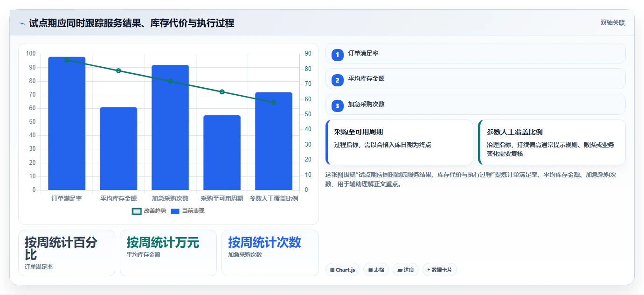The width and height of the screenshot is (644, 295).
Task: Click the 采购至可用周期 bar in chart
Action: 222,153
